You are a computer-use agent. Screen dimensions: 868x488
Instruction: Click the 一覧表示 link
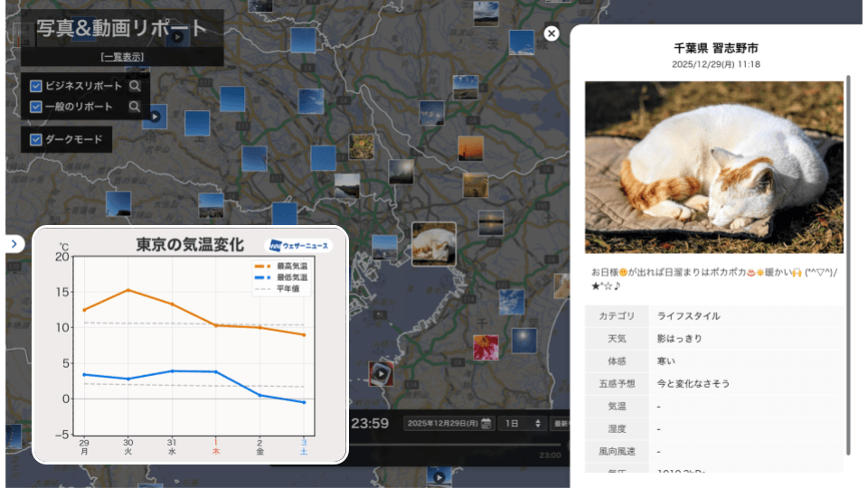coord(122,57)
